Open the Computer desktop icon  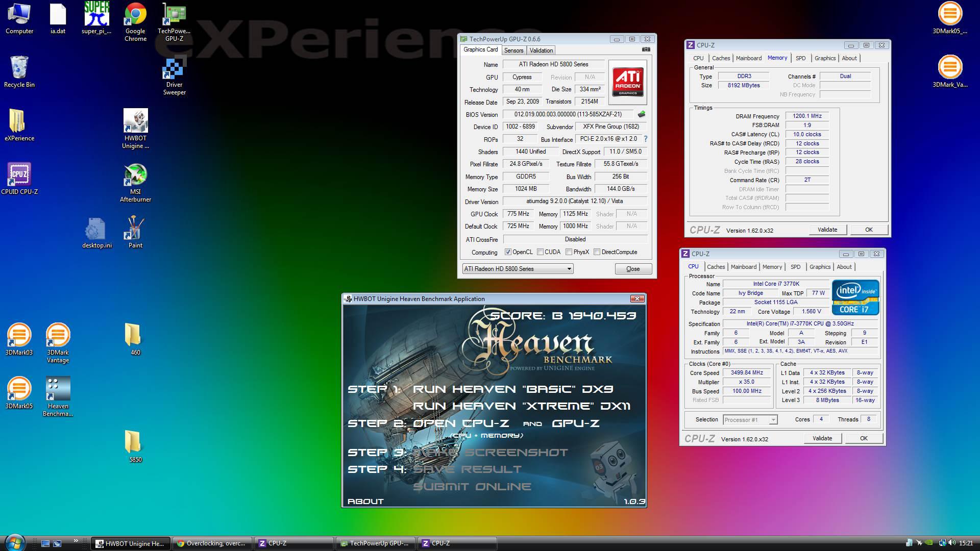coord(19,19)
